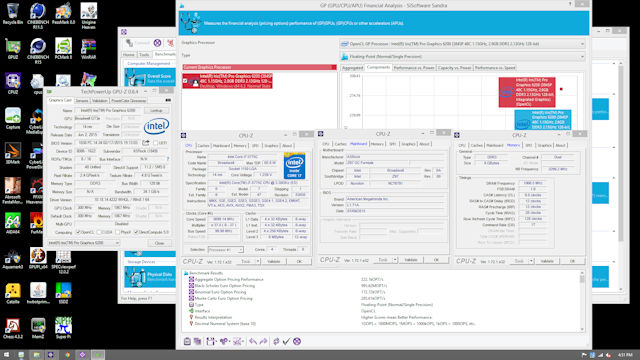Click the Physical Disks item in background Sandra
640x360 pixels.
150,277
